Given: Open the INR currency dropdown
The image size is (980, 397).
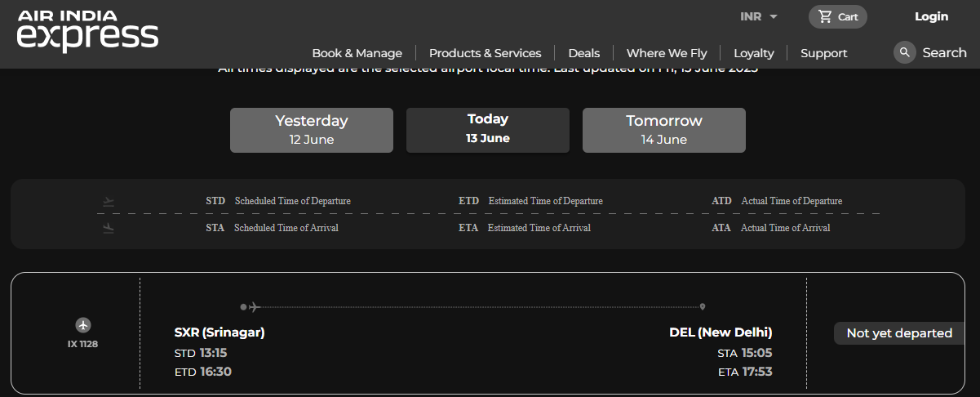Looking at the screenshot, I should pos(759,16).
